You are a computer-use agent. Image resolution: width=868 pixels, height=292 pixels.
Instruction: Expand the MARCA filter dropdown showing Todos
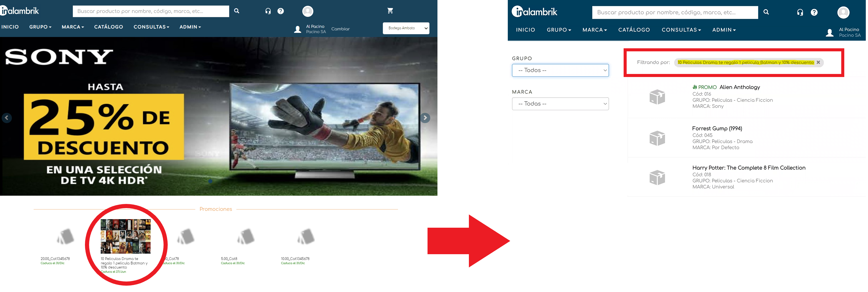pos(560,104)
